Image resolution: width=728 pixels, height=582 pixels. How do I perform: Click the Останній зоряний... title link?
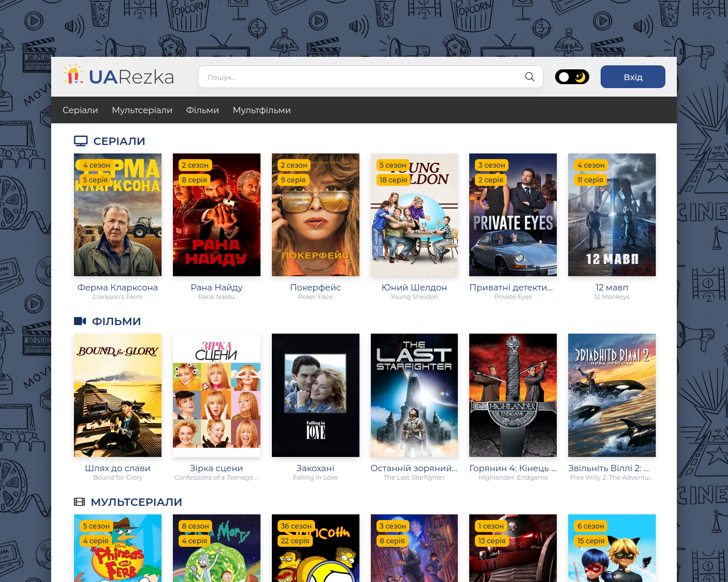point(414,468)
